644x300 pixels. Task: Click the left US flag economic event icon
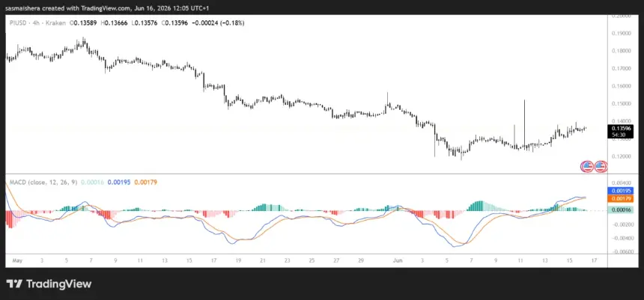click(x=586, y=166)
